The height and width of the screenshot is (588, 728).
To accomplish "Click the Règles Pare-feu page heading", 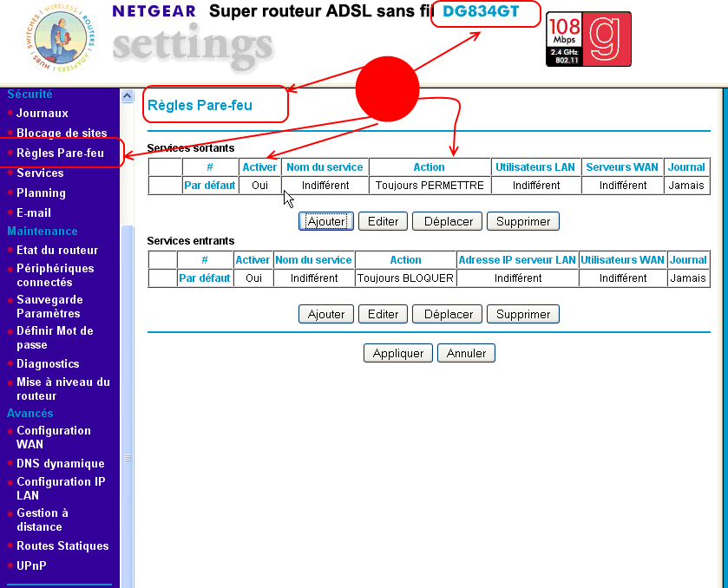I will click(x=200, y=105).
